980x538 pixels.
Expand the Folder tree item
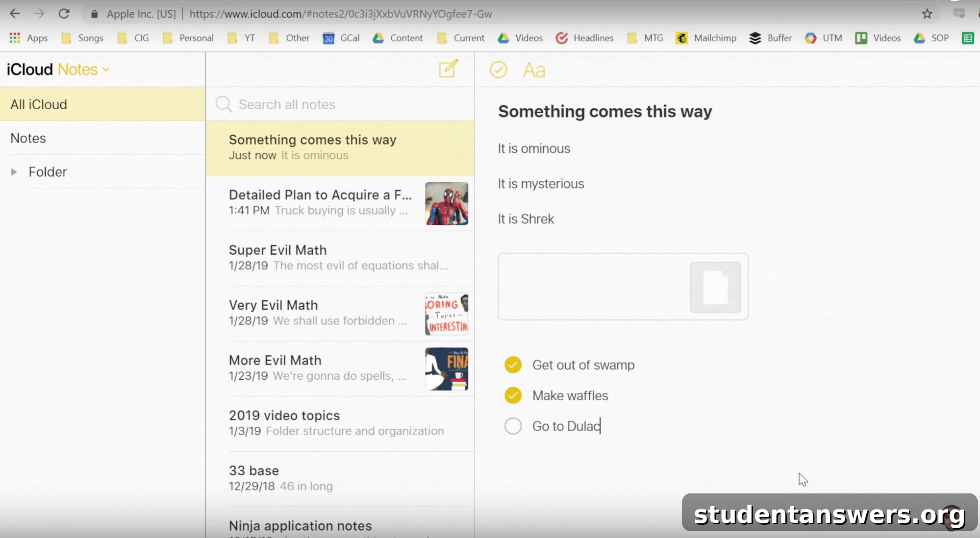tap(14, 172)
